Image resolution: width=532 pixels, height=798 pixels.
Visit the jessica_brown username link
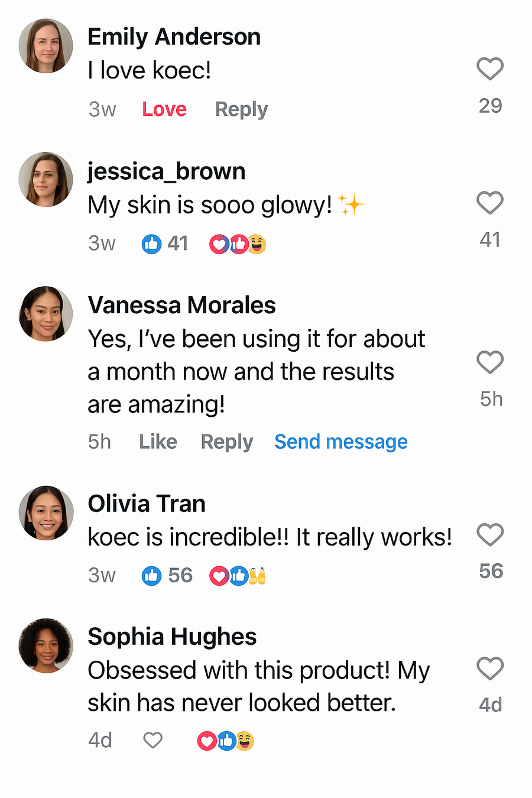(x=166, y=171)
